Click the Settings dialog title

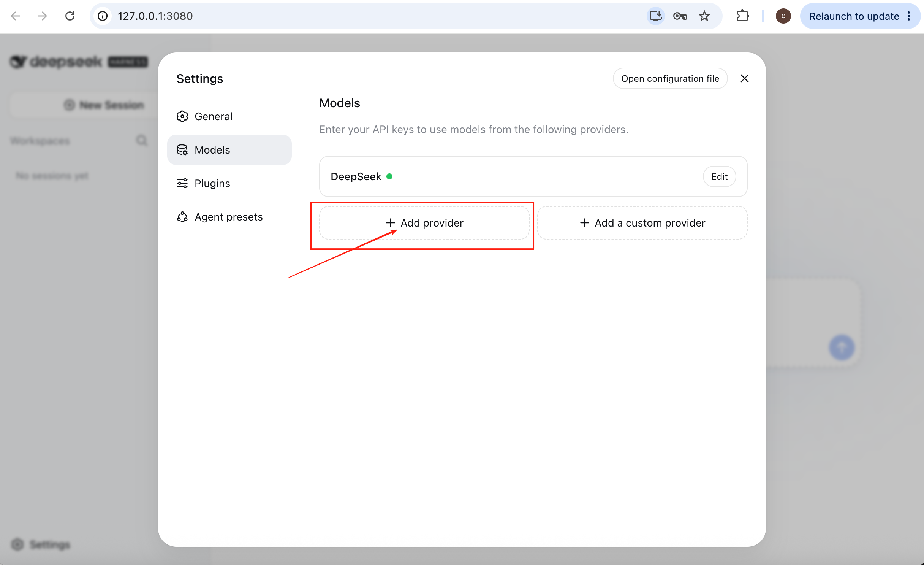[x=200, y=79]
